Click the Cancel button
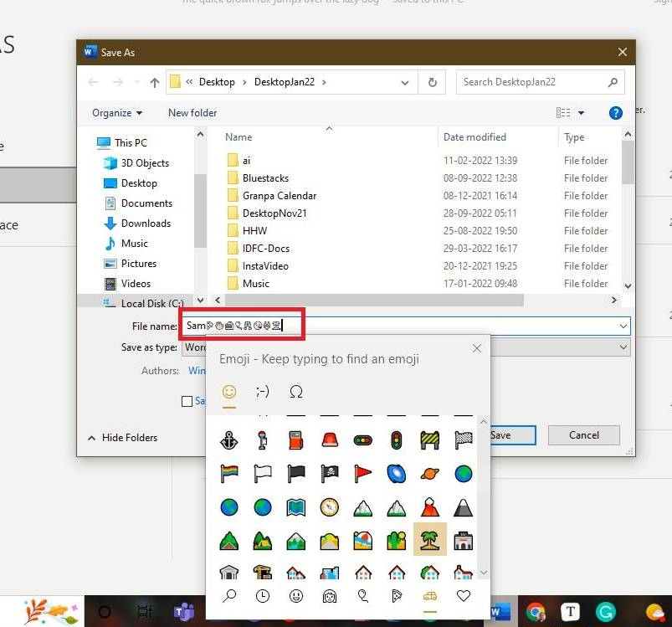Viewport: 672px width, 627px height. (x=583, y=435)
